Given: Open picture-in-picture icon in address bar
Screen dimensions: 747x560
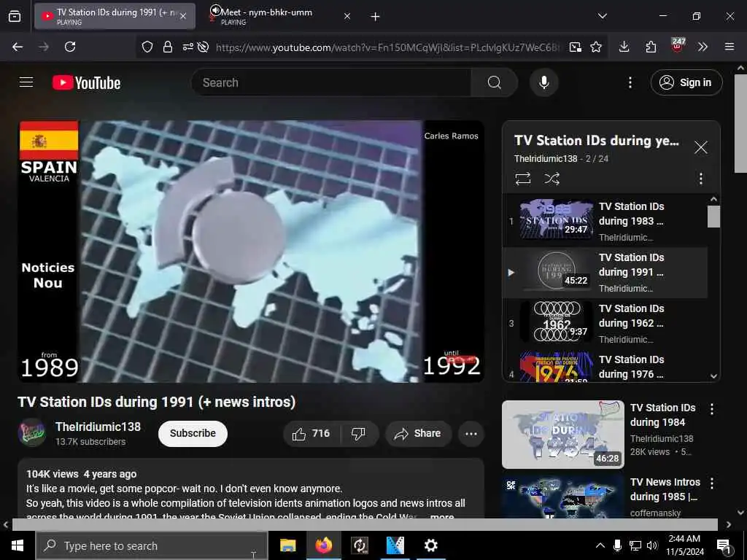Looking at the screenshot, I should coord(575,47).
